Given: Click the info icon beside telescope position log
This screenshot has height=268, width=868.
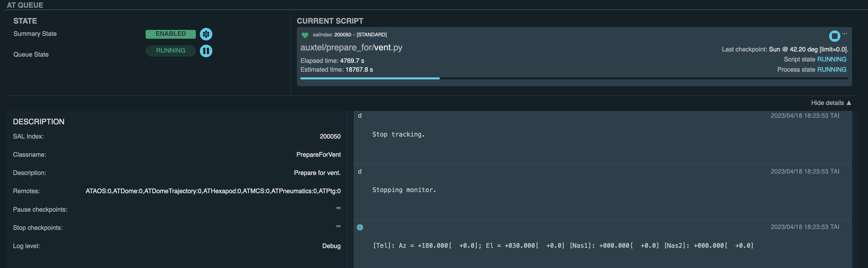Looking at the screenshot, I should pos(360,228).
